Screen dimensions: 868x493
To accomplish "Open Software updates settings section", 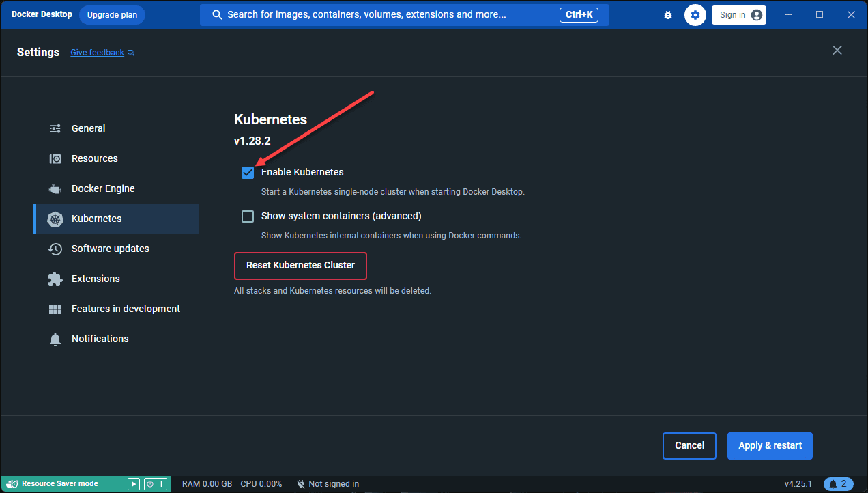I will [116, 249].
